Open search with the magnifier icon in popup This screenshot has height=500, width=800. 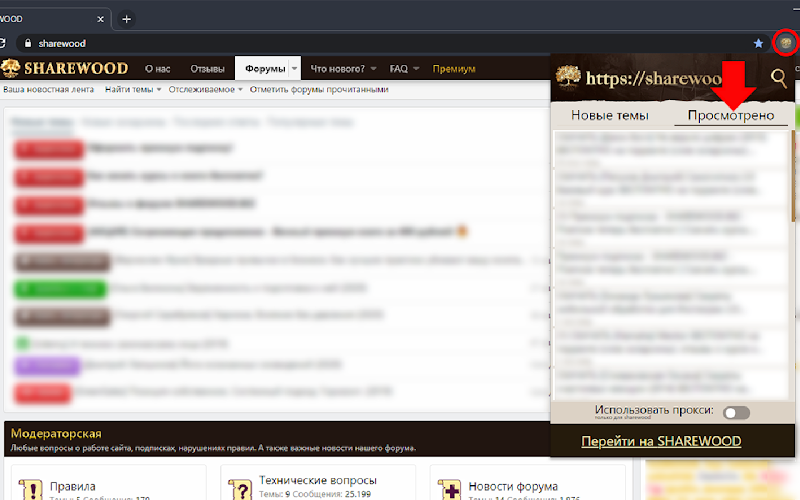(779, 78)
